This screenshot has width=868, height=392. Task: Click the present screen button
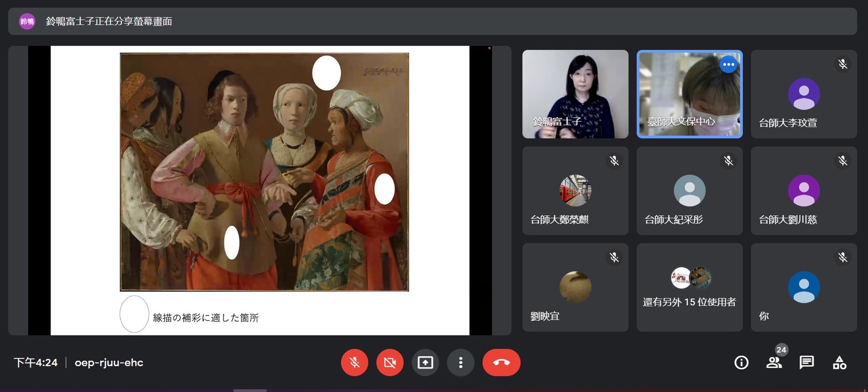[x=425, y=362]
